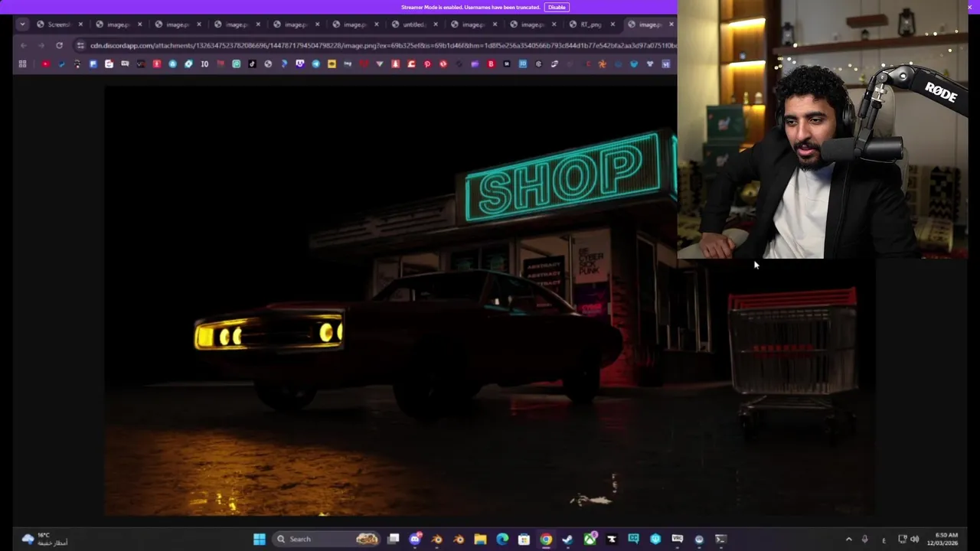Close the RT_.png tab
980x551 pixels.
[x=612, y=24]
